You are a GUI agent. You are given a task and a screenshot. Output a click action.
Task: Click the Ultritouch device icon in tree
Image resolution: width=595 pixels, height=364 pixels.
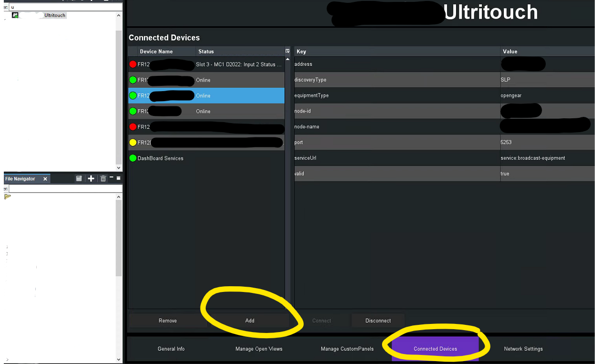15,15
